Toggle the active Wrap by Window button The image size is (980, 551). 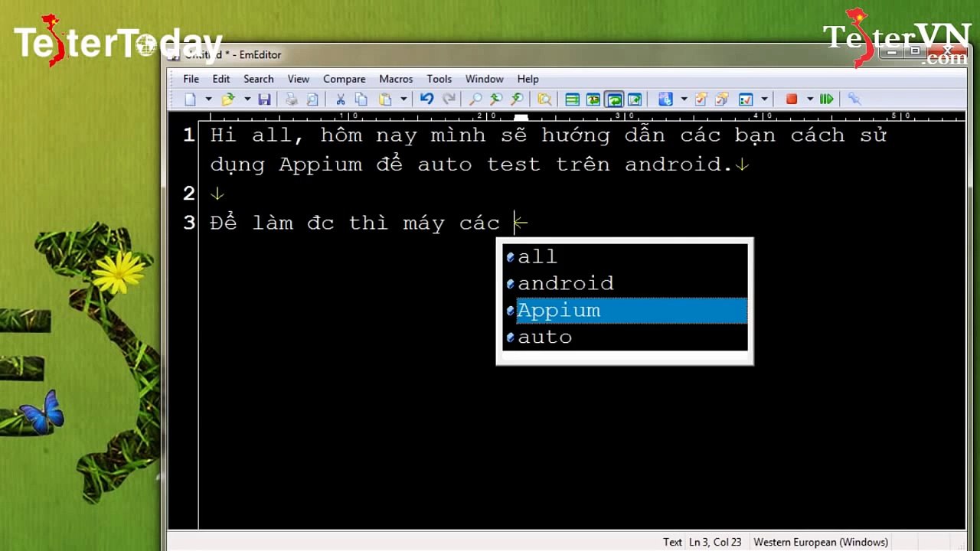point(613,99)
